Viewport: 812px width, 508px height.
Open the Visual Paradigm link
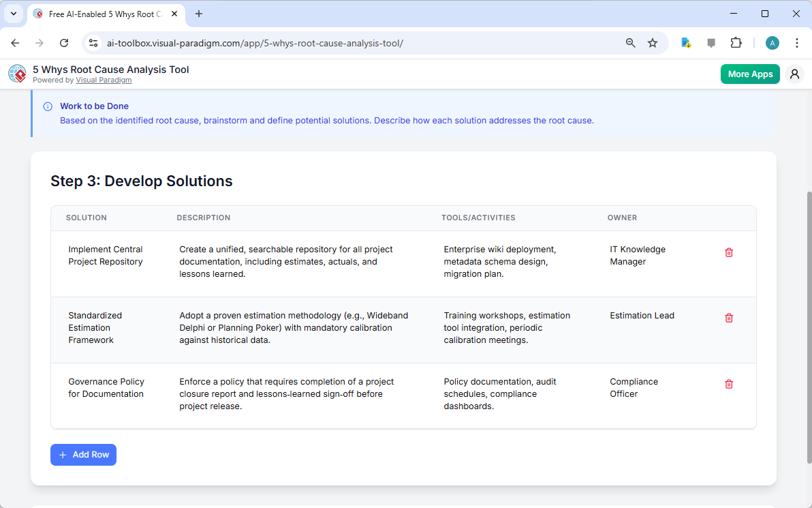click(104, 80)
